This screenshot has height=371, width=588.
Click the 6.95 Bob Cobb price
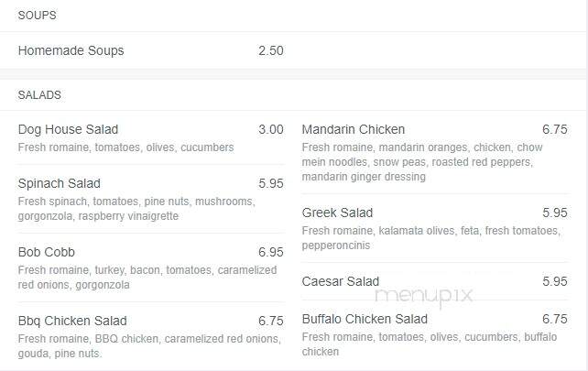(x=271, y=252)
